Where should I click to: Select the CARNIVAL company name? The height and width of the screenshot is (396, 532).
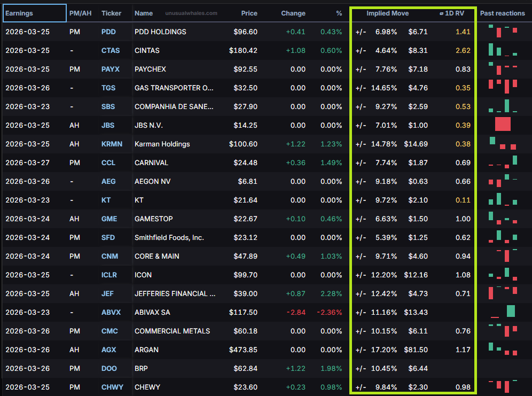tap(151, 162)
